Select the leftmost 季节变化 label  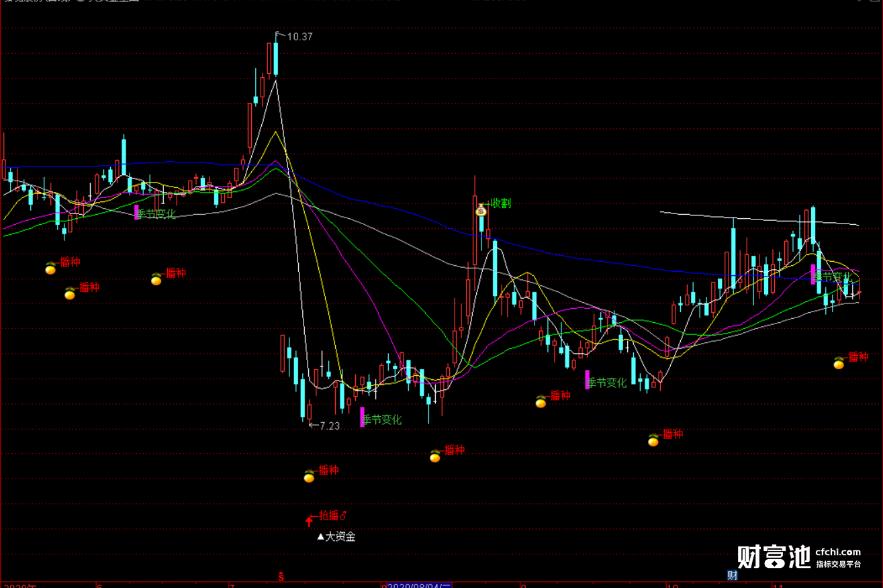point(156,213)
